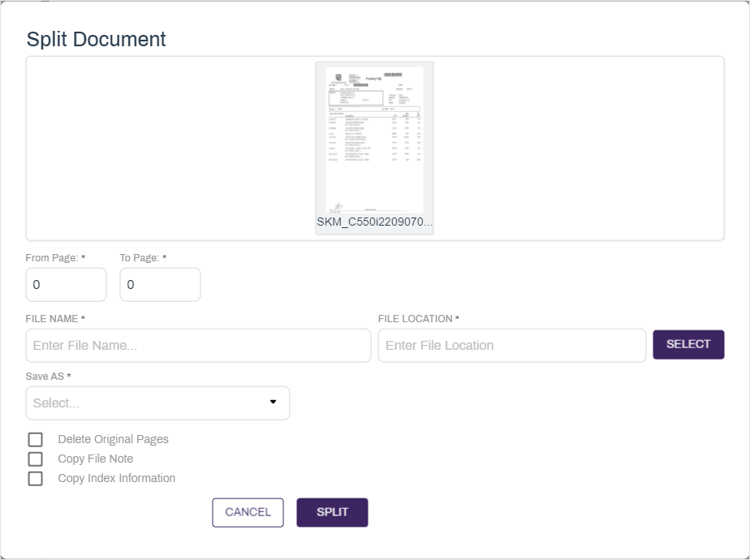Tick the Copy File Note checkbox
Screen dimensions: 750x560
[36, 459]
